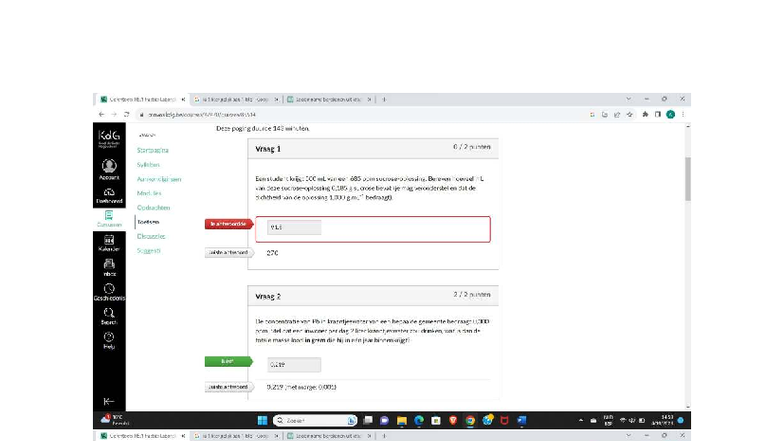The height and width of the screenshot is (441, 784).
Task: Collapse the global navigation with arrow icon
Action: coord(109,401)
